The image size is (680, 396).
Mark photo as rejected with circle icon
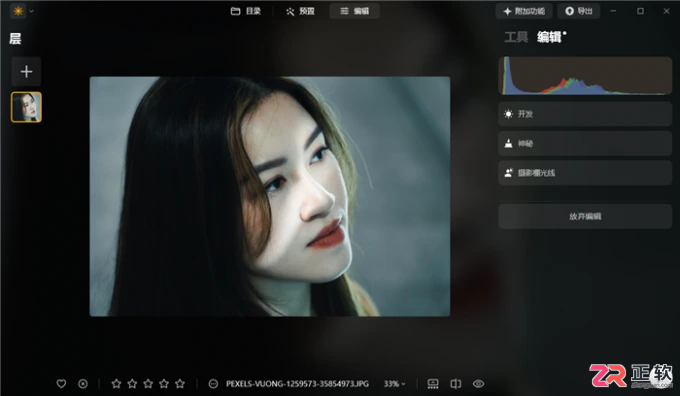83,383
